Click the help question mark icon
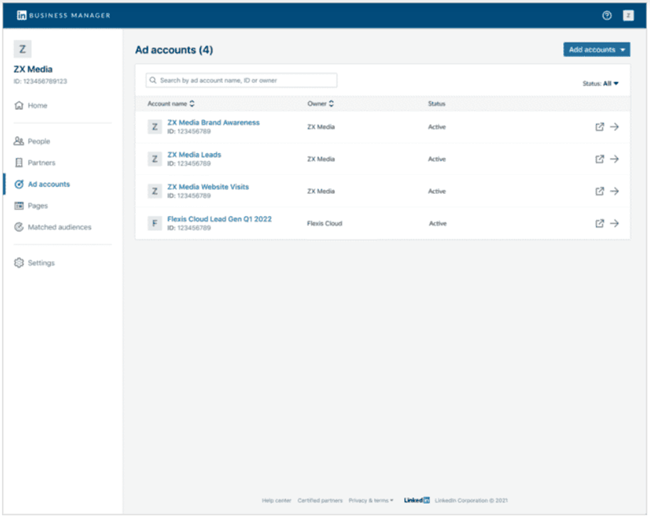Viewport: 650px width, 518px height. tap(606, 16)
